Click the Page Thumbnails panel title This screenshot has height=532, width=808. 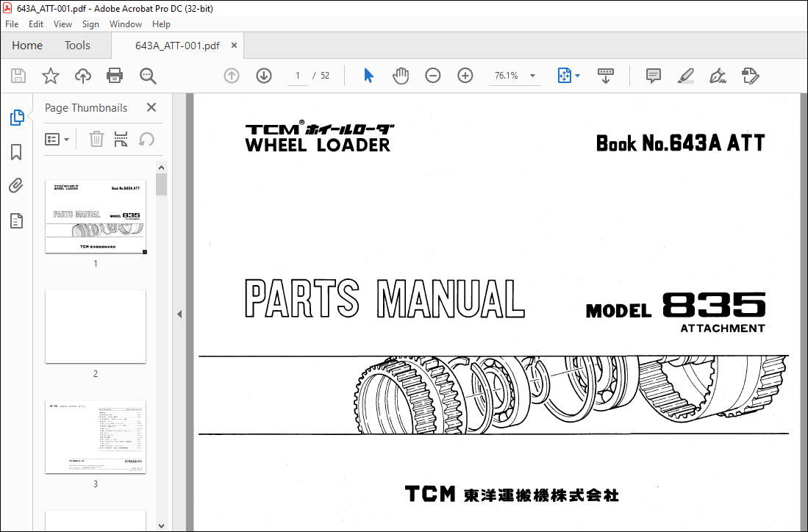coord(86,107)
